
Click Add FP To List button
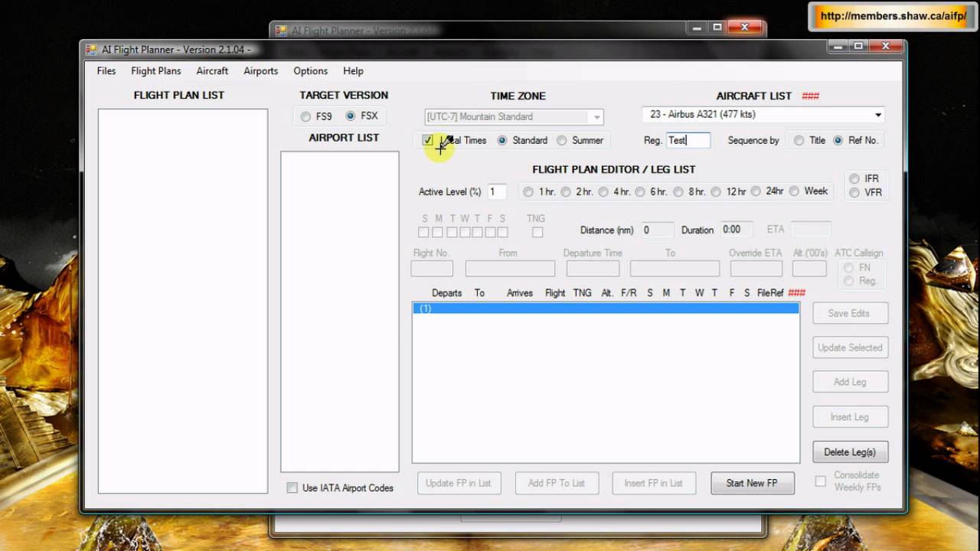pos(556,483)
